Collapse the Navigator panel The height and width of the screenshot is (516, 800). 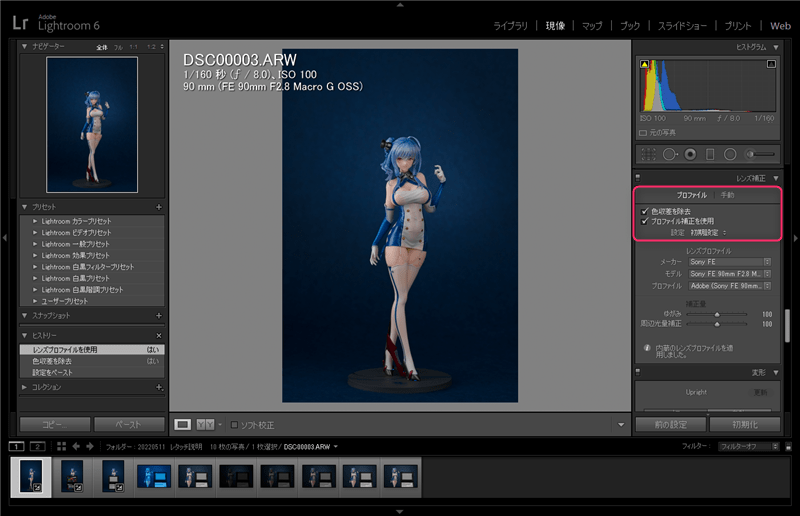click(24, 46)
